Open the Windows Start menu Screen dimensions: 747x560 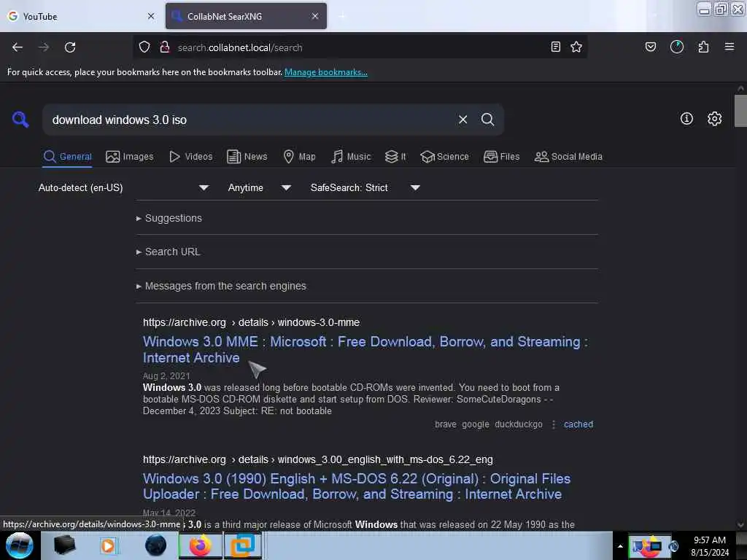pos(20,545)
